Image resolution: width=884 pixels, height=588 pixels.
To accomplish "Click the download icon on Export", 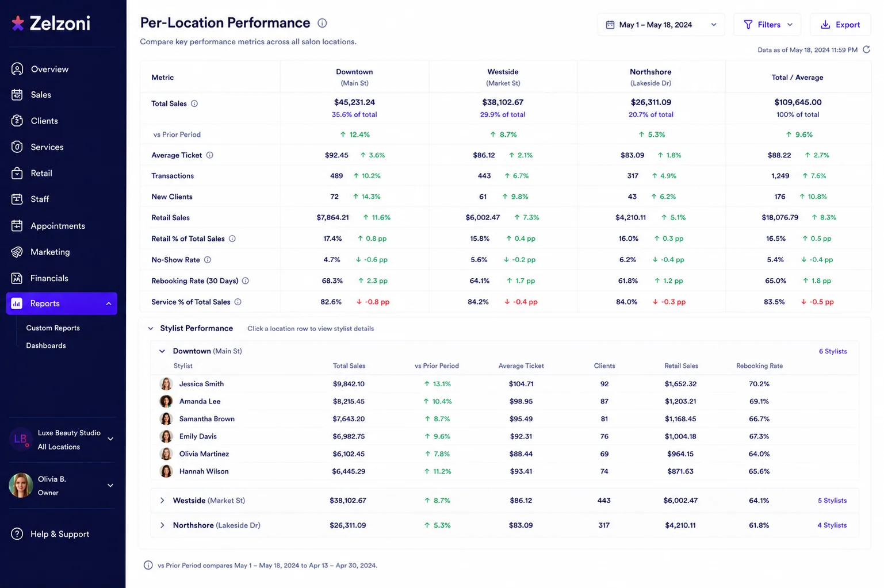I will click(825, 25).
